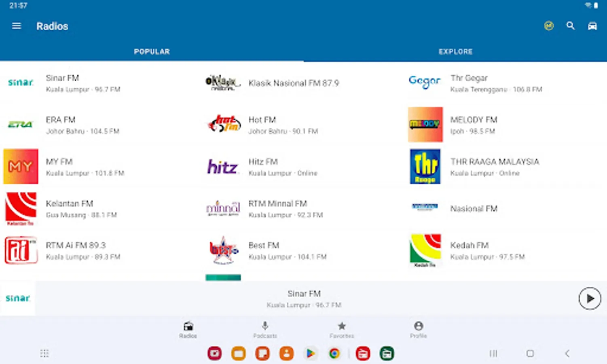Launch the orange contacts app in taskbar

pyautogui.click(x=286, y=353)
